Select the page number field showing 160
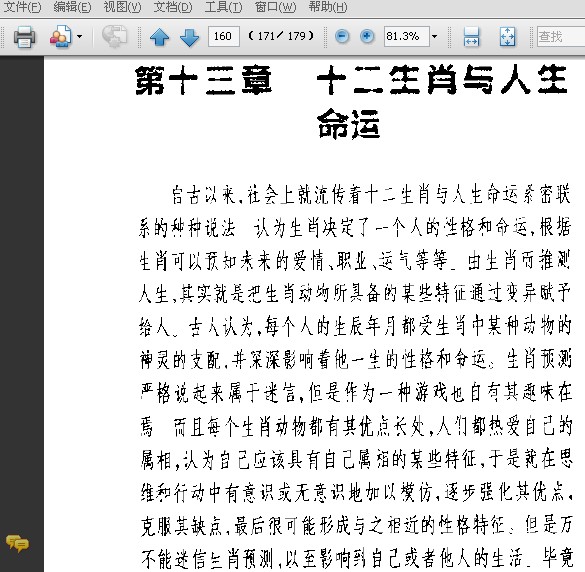This screenshot has width=585, height=572. coord(223,36)
